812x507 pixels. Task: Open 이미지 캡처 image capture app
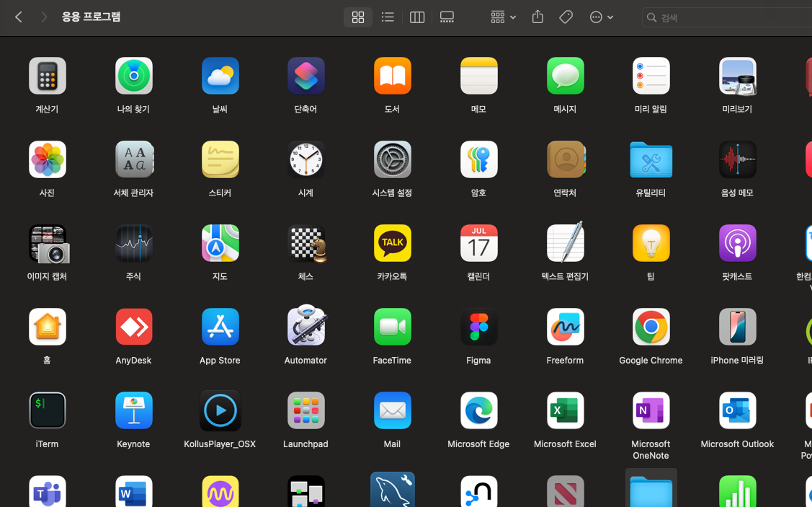click(48, 244)
